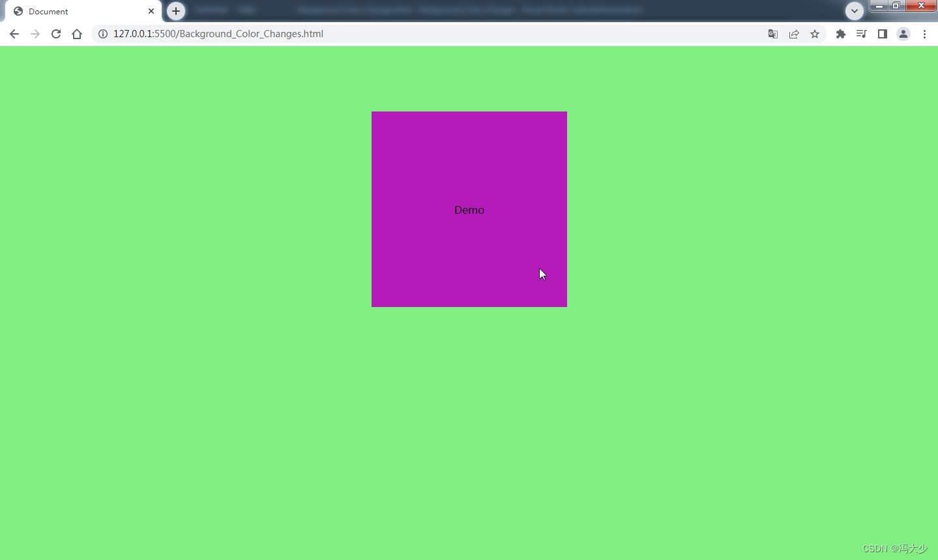This screenshot has height=560, width=938.
Task: Click the purple Demo box
Action: [469, 209]
